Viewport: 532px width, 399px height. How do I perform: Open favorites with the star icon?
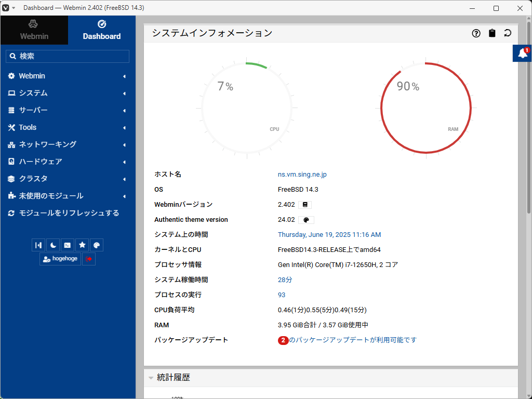point(82,245)
